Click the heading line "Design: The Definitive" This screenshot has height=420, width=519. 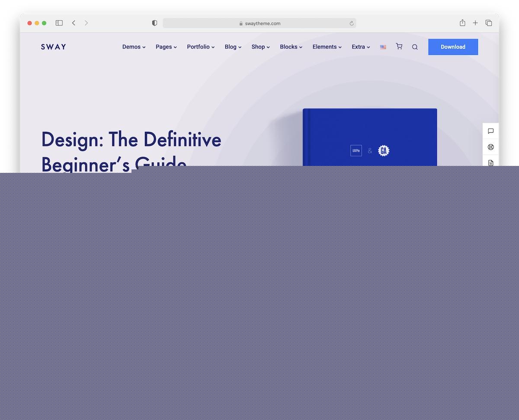(x=131, y=140)
